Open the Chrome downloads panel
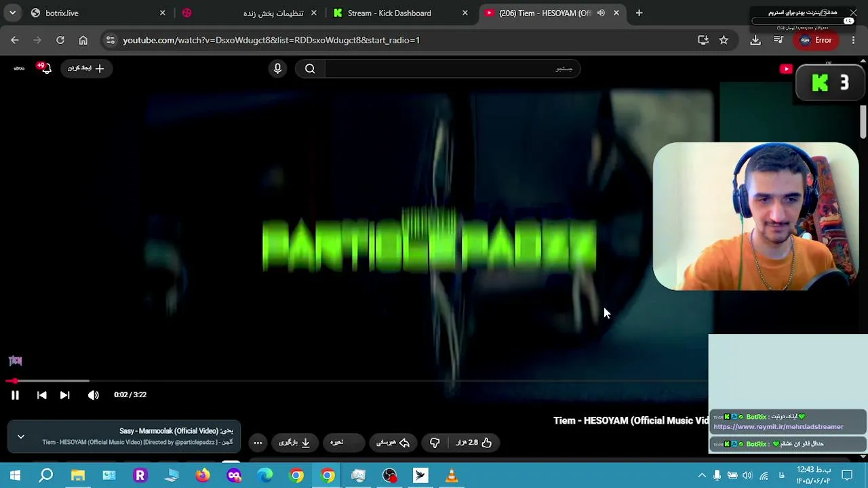Viewport: 868px width, 488px height. tap(755, 40)
